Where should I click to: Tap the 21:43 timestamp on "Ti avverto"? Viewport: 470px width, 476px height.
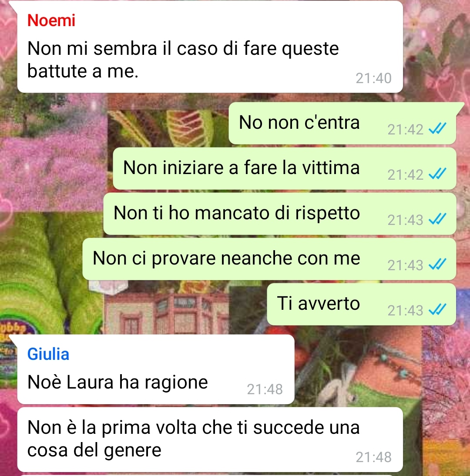(405, 311)
